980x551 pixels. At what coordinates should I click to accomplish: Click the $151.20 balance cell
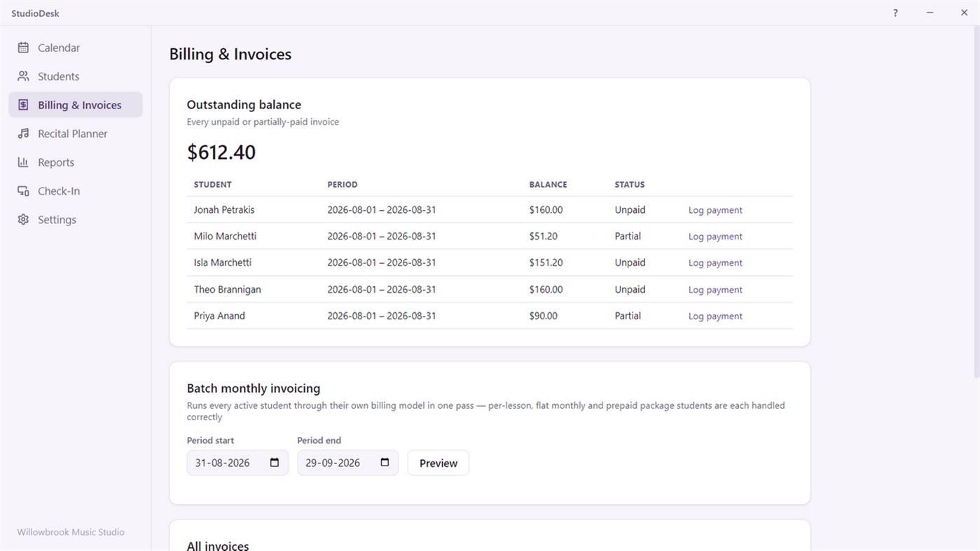546,263
